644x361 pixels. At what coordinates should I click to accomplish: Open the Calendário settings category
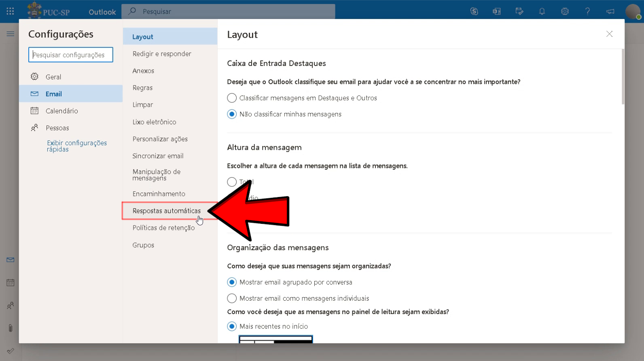click(71, 111)
